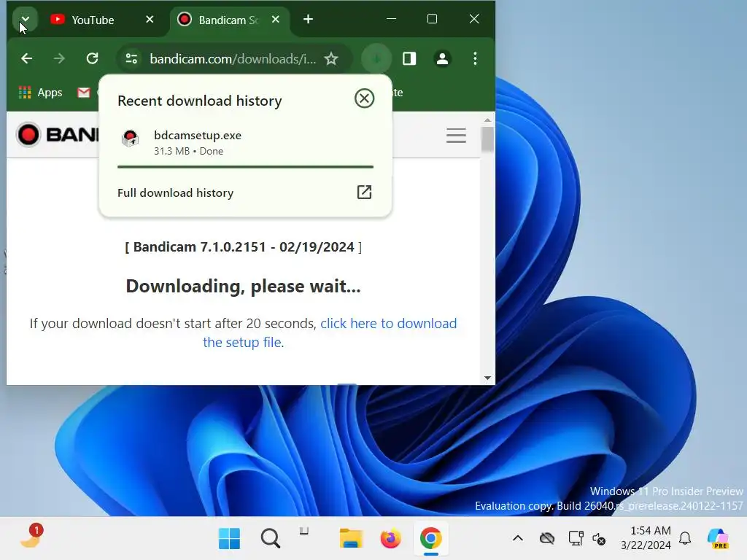Open File Explorer from taskbar
Image resolution: width=747 pixels, height=560 pixels.
tap(351, 539)
